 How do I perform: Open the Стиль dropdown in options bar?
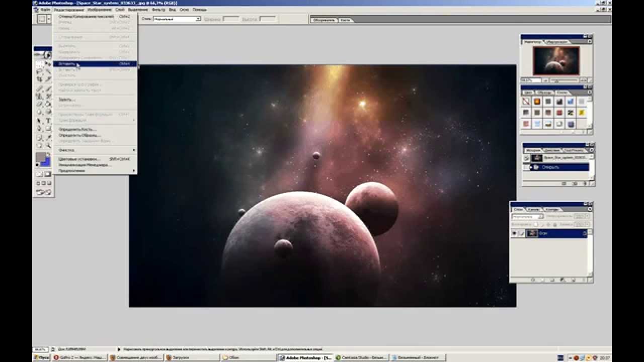177,19
